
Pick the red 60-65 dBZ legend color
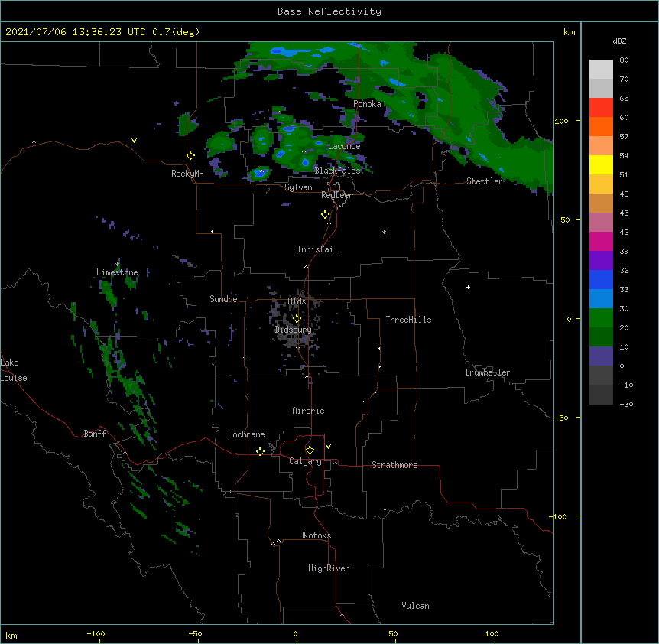click(601, 108)
